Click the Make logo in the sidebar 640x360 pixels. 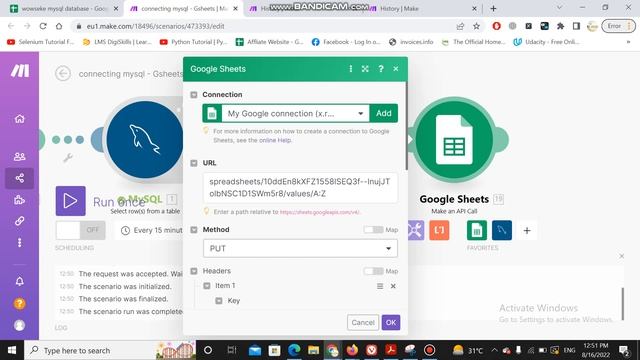[20, 71]
